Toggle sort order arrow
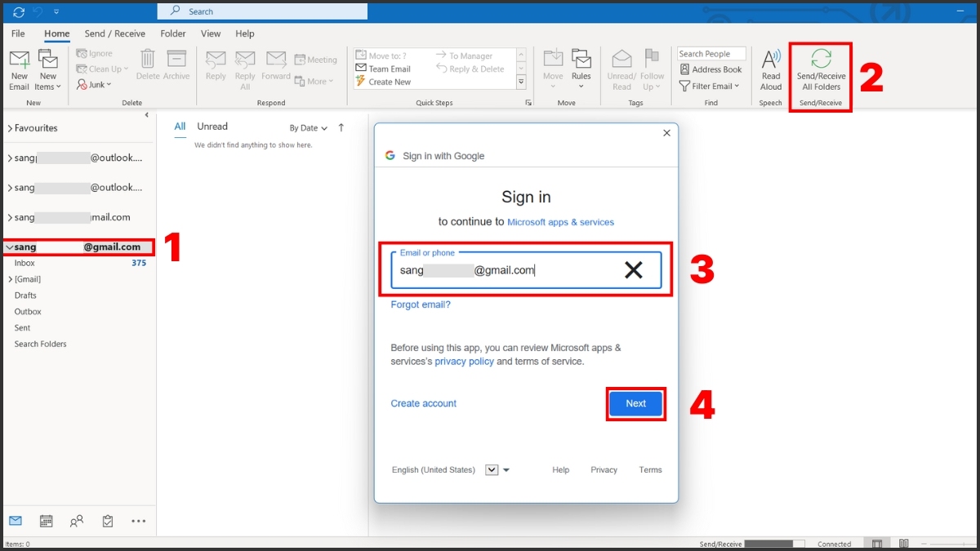Image resolution: width=980 pixels, height=551 pixels. point(341,127)
